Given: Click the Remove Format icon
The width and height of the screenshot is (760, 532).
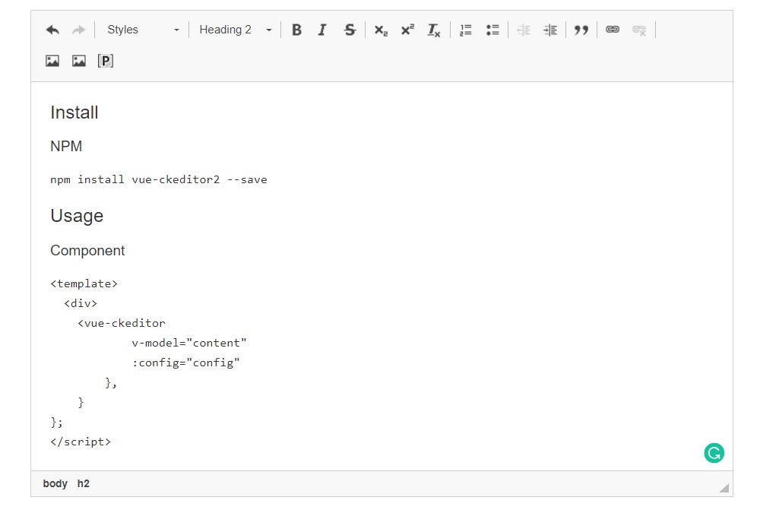Looking at the screenshot, I should click(434, 30).
